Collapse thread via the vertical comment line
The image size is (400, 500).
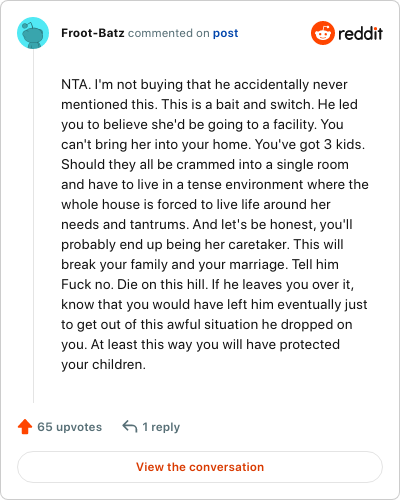33,226
